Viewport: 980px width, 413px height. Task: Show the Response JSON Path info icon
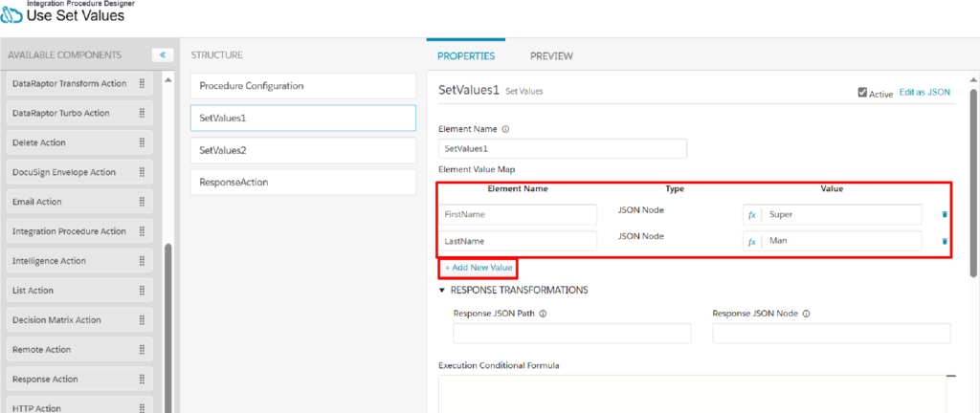point(543,315)
